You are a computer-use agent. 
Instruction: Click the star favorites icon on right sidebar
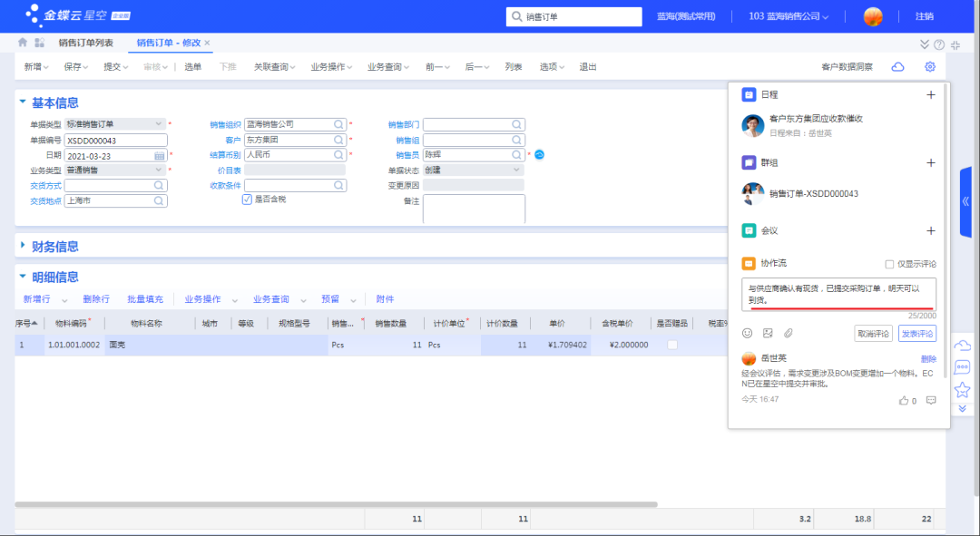click(x=962, y=390)
